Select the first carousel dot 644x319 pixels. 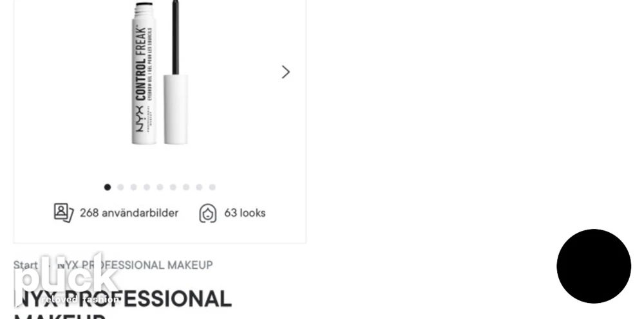(107, 187)
